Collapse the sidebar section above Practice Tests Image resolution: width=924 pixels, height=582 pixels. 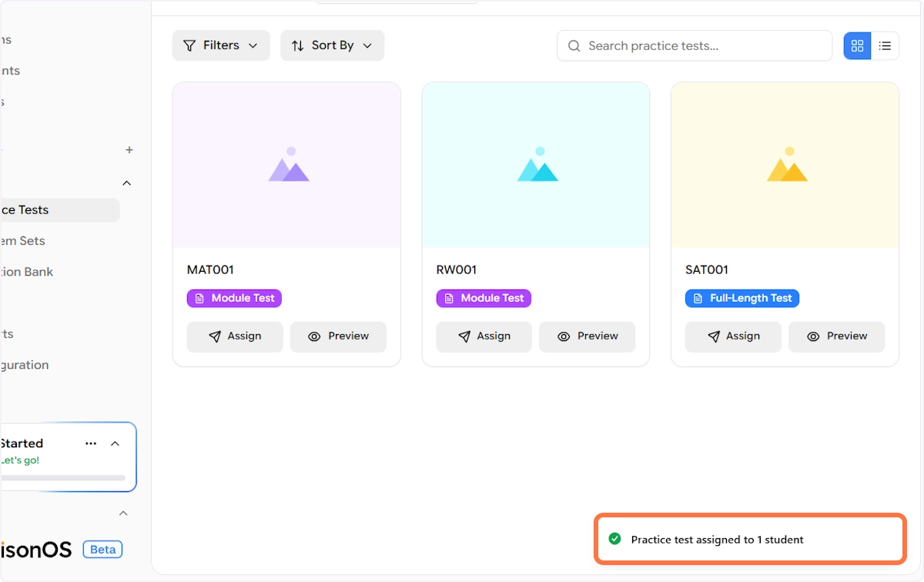[127, 183]
